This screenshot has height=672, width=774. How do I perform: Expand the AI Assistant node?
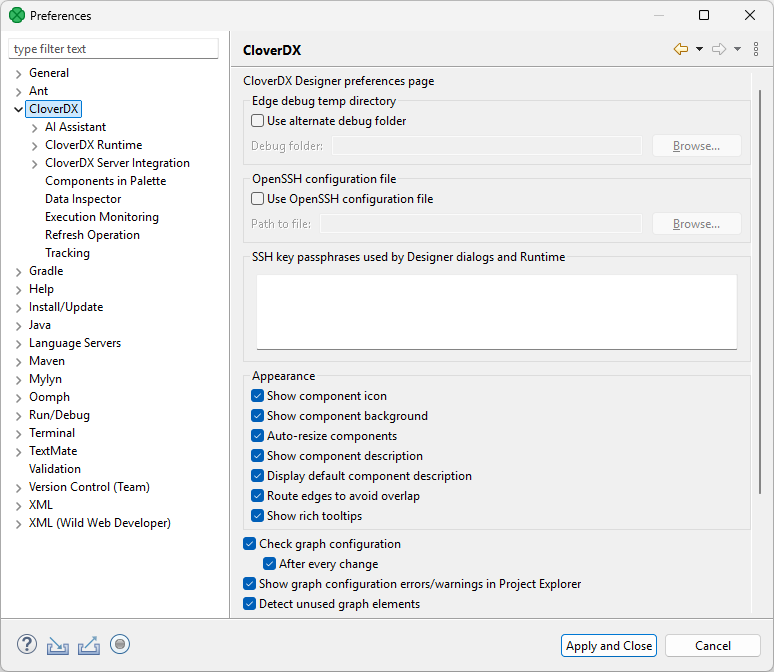tap(34, 128)
